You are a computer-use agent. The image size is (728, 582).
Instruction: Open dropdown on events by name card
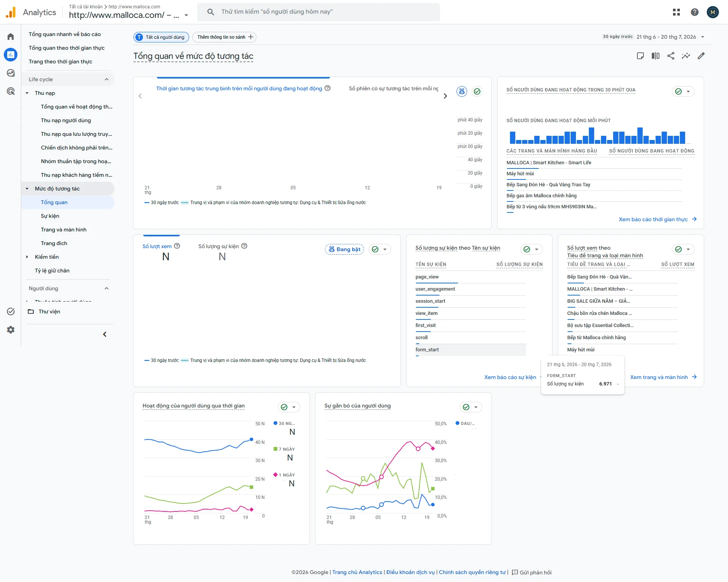tap(537, 249)
